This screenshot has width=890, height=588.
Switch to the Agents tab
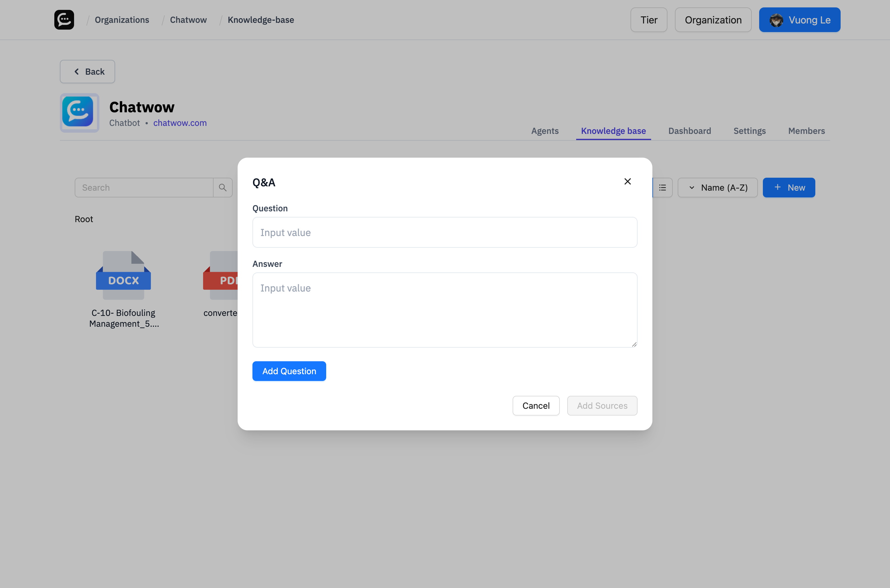pos(545,130)
